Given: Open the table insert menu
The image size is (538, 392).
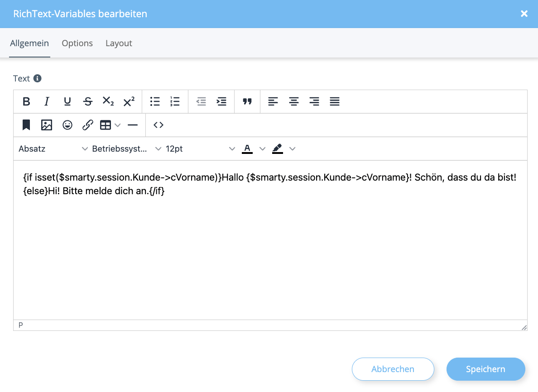Looking at the screenshot, I should coord(110,125).
